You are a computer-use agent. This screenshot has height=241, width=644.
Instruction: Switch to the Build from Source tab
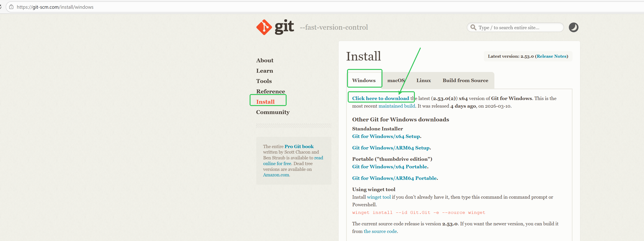[x=465, y=80]
